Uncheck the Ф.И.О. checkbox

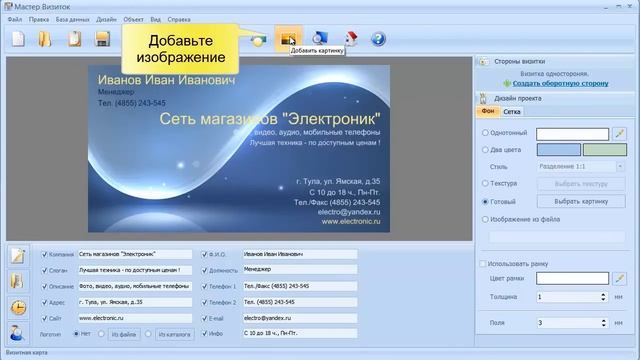coord(204,254)
